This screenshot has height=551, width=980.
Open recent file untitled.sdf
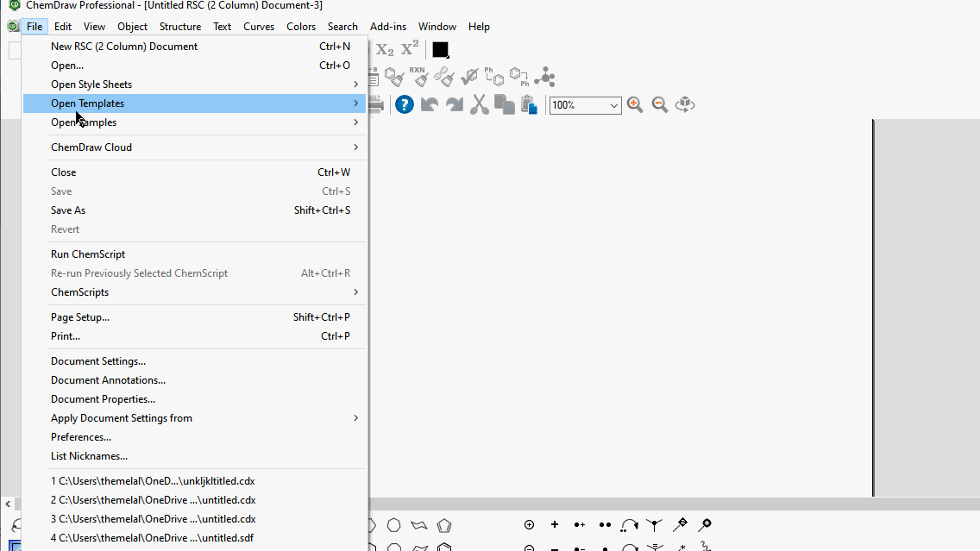[194, 538]
